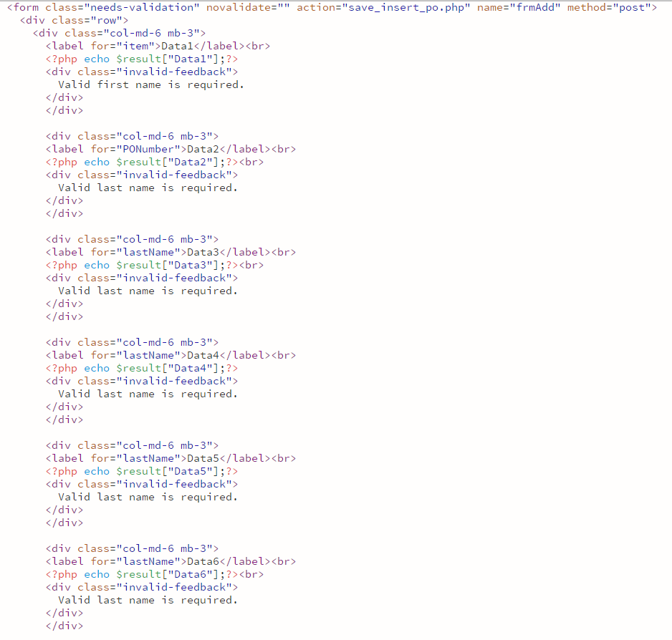Click the php echo $result["Data4"] line
This screenshot has width=672, height=640.
click(x=142, y=368)
